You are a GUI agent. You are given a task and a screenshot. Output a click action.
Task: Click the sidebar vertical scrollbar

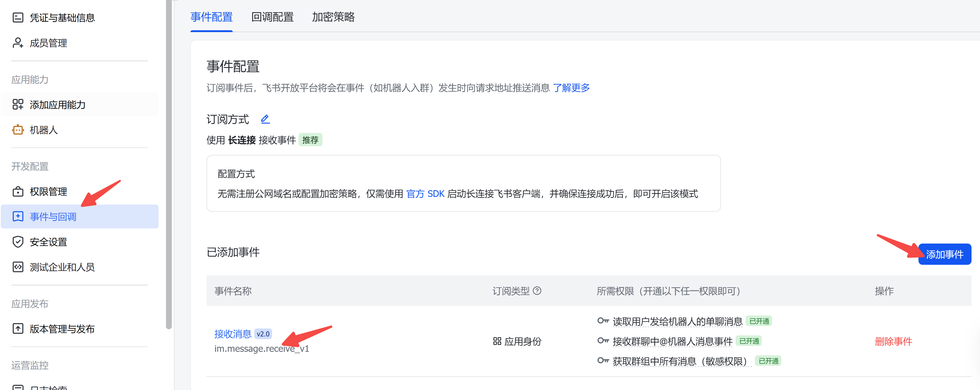pos(169,164)
